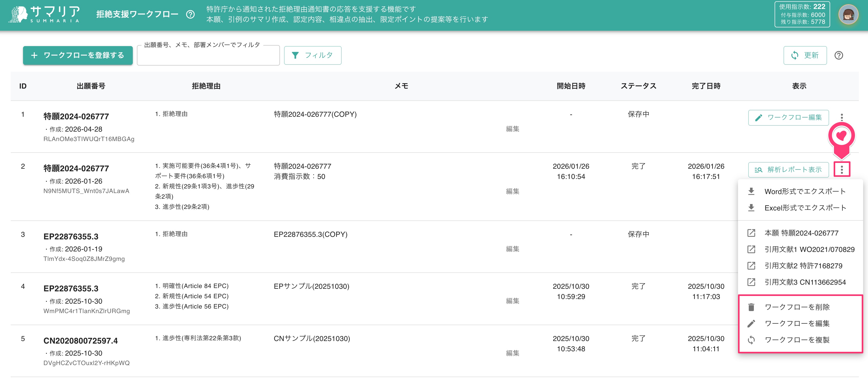Click external-link icon beside 本願 entry
The width and height of the screenshot is (868, 383).
pyautogui.click(x=751, y=233)
